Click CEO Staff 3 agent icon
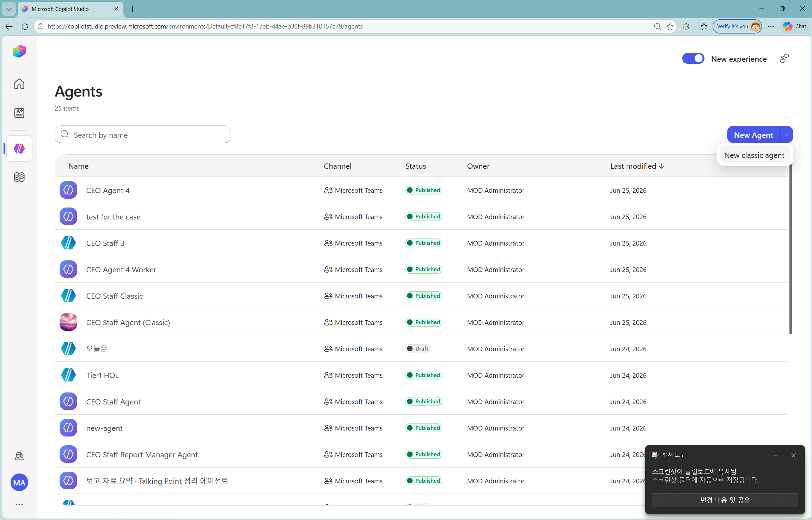The height and width of the screenshot is (520, 812). tap(68, 243)
